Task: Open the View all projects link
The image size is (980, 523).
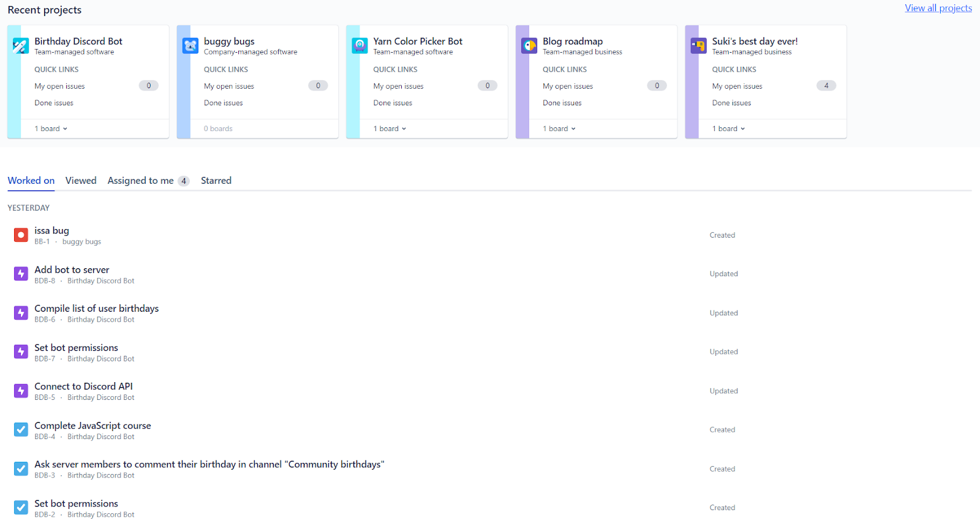Action: [938, 8]
